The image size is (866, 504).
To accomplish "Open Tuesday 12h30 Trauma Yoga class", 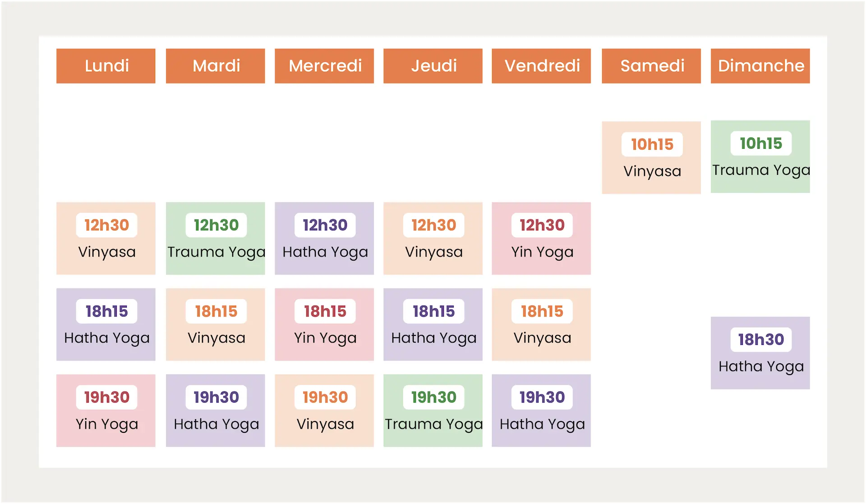I will tap(216, 238).
